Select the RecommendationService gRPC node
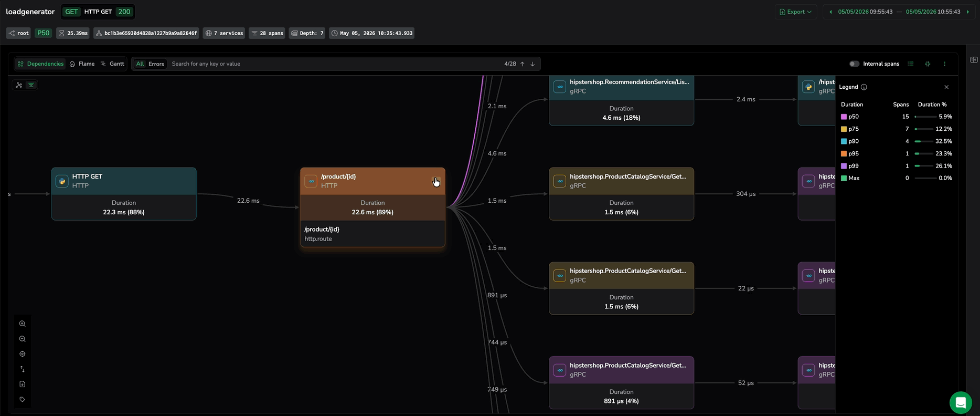 pos(621,101)
